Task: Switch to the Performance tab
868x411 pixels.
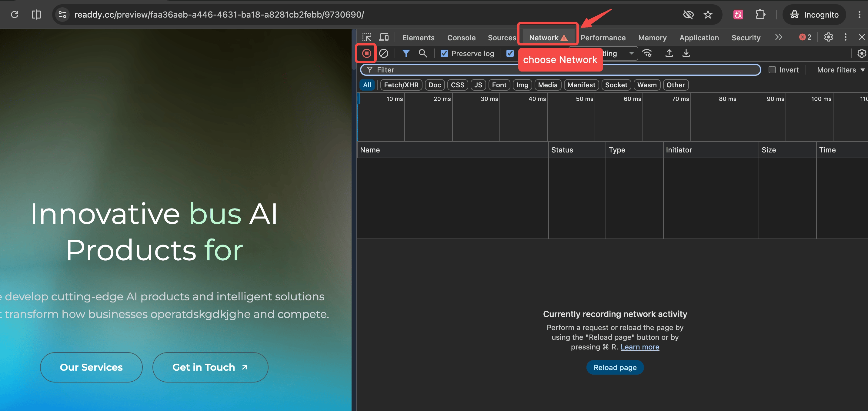Action: [x=603, y=38]
